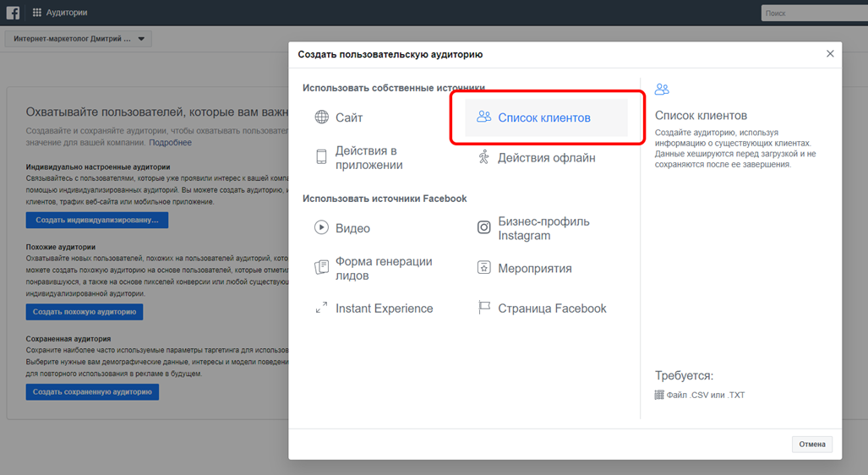Open the apps grid menu icon
The image size is (868, 475).
[x=37, y=12]
